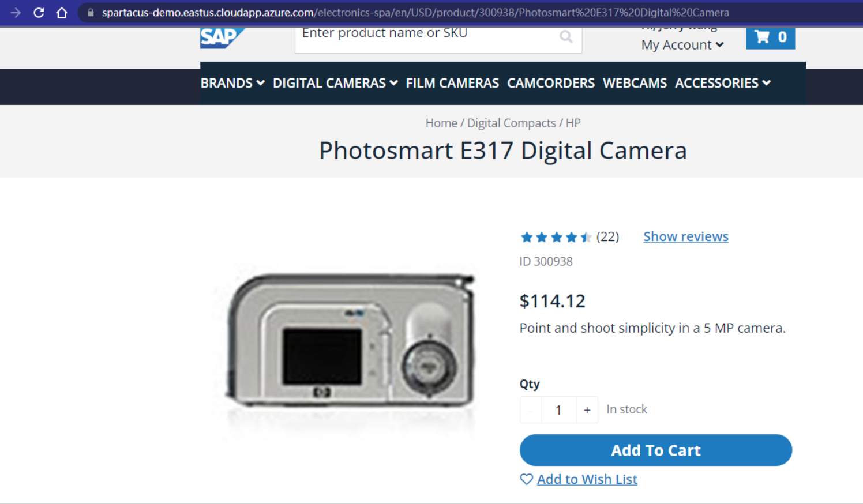Click the Photosmart E317 Digital Camera title
This screenshot has height=504, width=863.
(503, 151)
